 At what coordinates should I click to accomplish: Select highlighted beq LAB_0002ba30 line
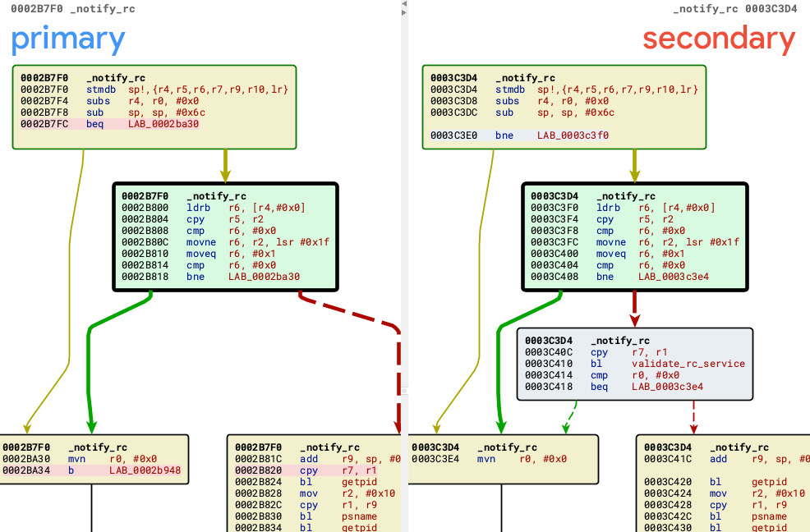pyautogui.click(x=109, y=124)
